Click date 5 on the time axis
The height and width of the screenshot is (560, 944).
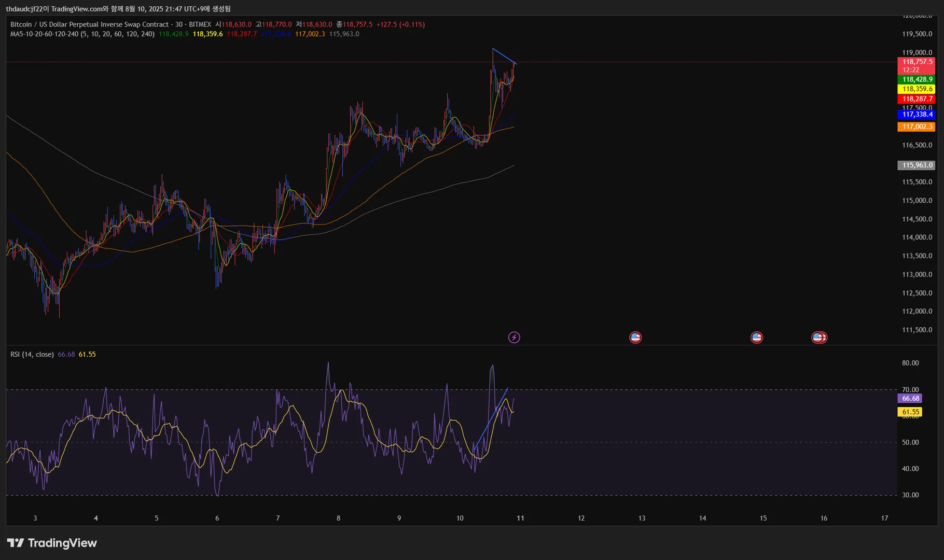coord(157,518)
